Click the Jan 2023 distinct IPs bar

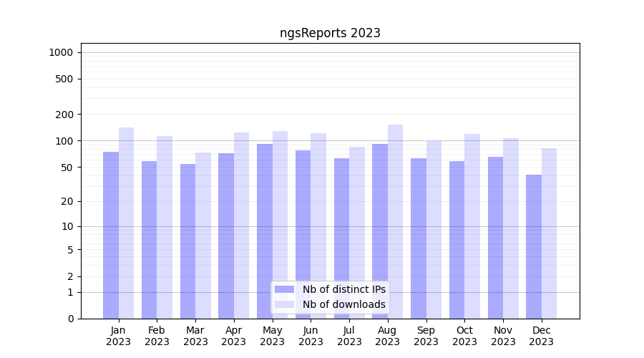click(111, 235)
